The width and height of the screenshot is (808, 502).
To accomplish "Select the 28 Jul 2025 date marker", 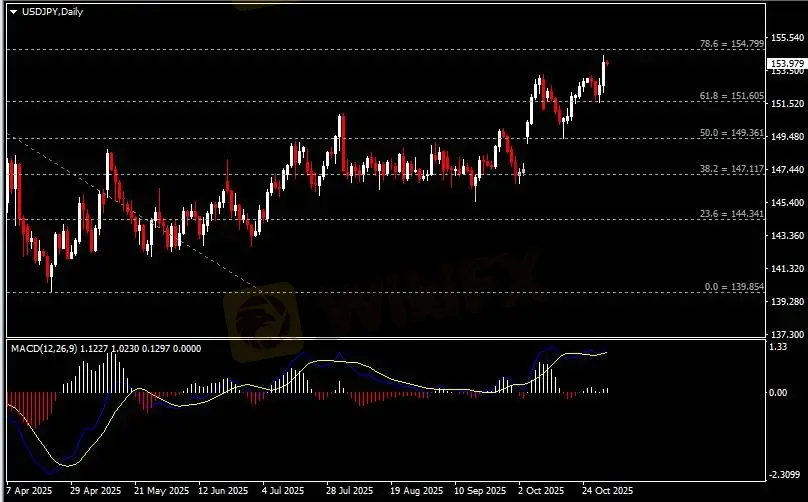I will point(350,491).
